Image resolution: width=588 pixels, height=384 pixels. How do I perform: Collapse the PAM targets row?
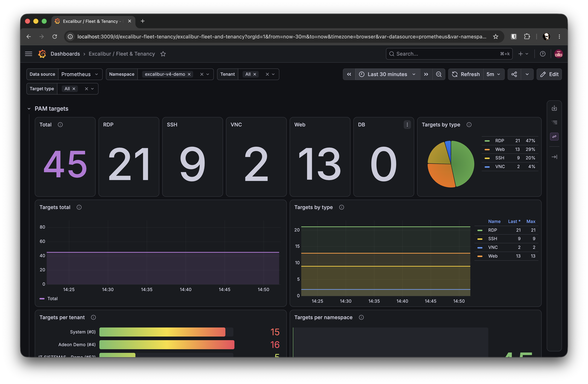tap(29, 108)
